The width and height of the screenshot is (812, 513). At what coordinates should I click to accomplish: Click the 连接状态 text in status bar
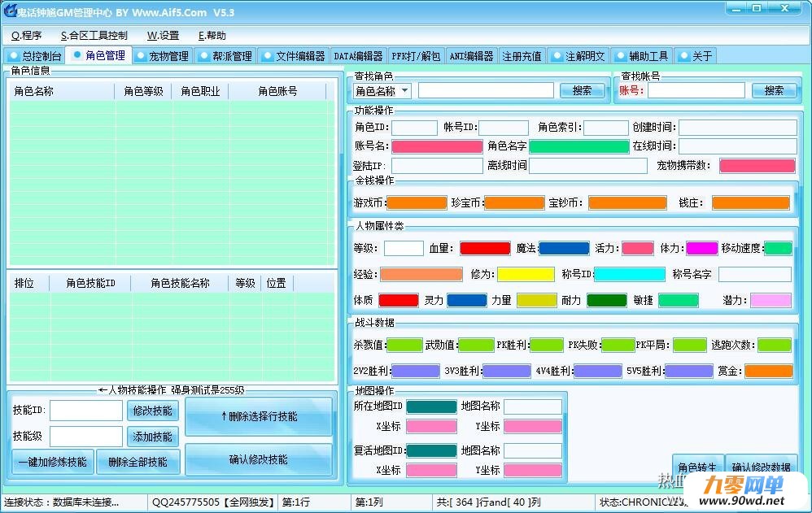[x=62, y=502]
